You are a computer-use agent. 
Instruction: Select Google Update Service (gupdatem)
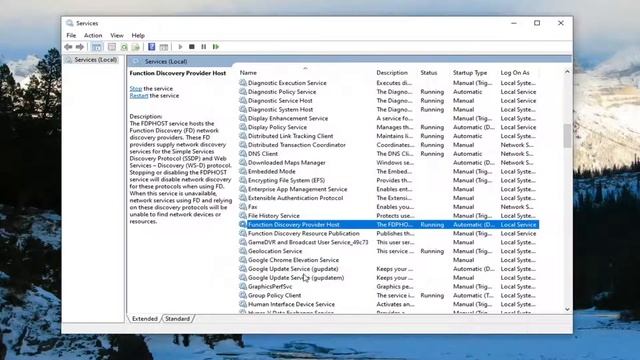tap(388, 278)
